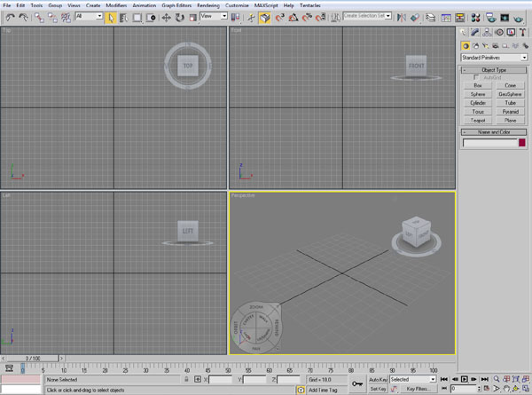Pick the Rectangular Selection Region tool

tap(137, 18)
